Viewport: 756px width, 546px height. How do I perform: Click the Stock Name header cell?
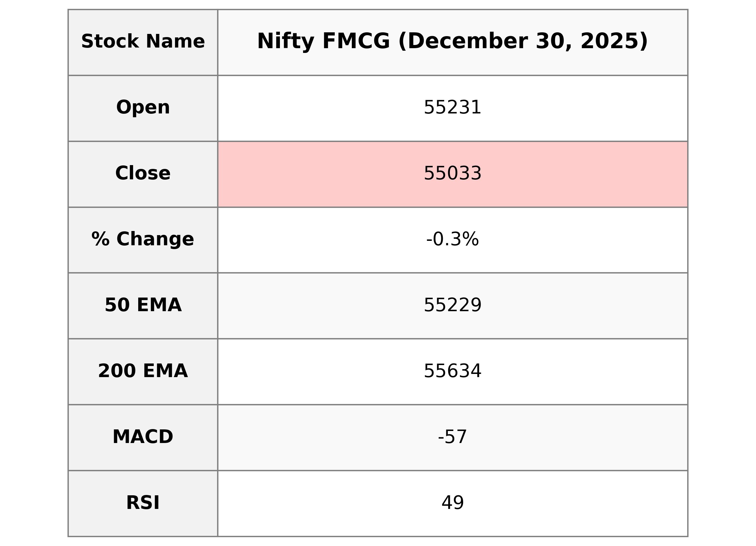coord(143,42)
